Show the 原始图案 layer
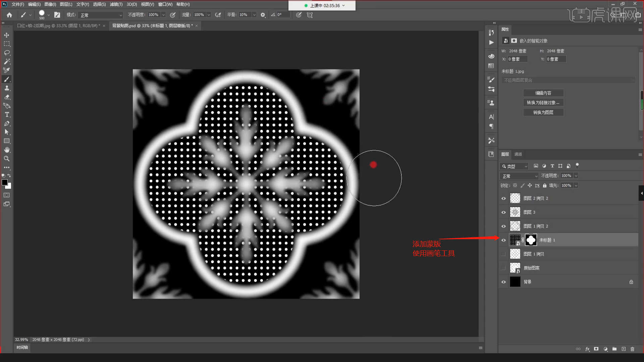The image size is (644, 362). click(x=503, y=268)
